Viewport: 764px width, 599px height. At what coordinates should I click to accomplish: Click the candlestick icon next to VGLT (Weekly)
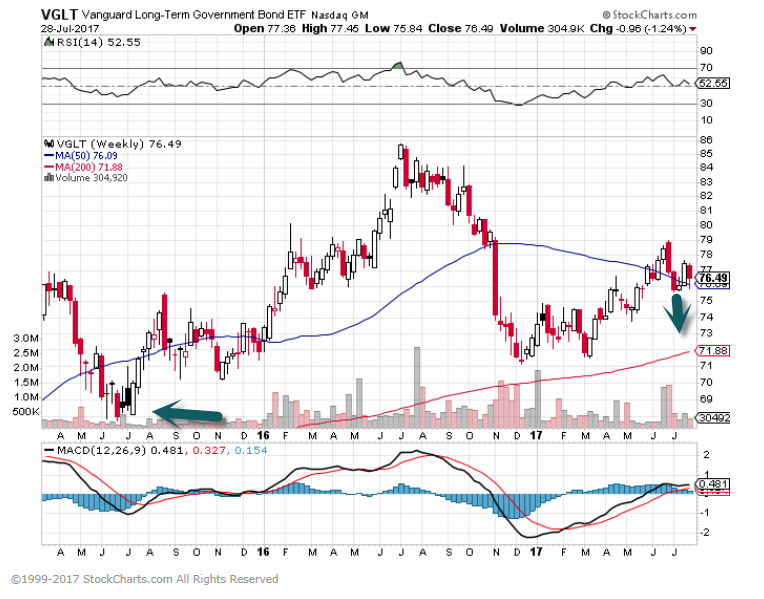(49, 144)
